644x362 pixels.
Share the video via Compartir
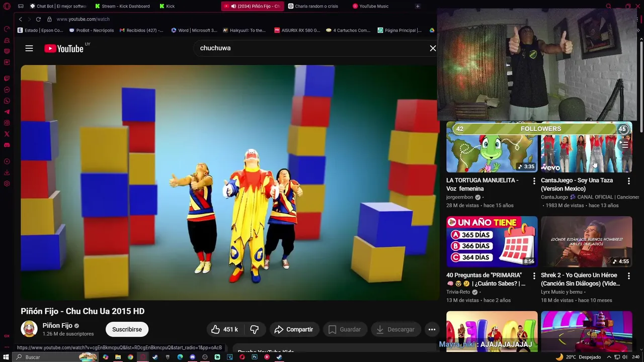click(294, 329)
